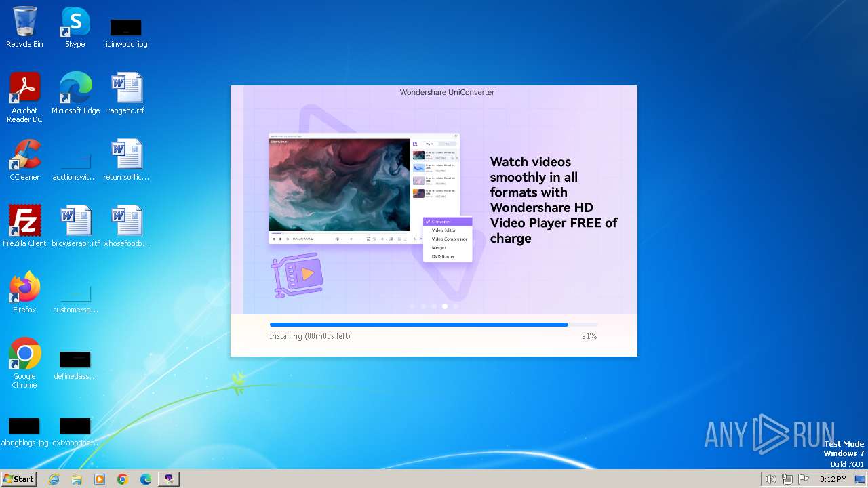This screenshot has width=868, height=488.
Task: Open Acrobat Reader DC shortcut
Action: pyautogui.click(x=24, y=97)
